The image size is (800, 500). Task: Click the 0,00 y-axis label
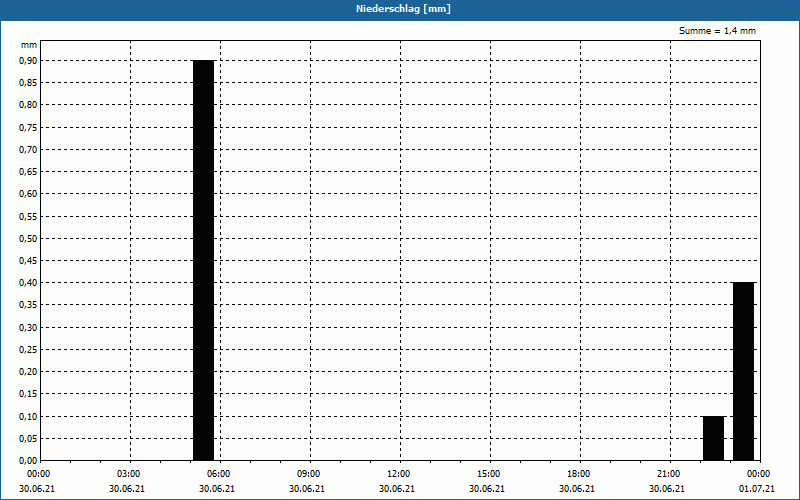coord(28,461)
